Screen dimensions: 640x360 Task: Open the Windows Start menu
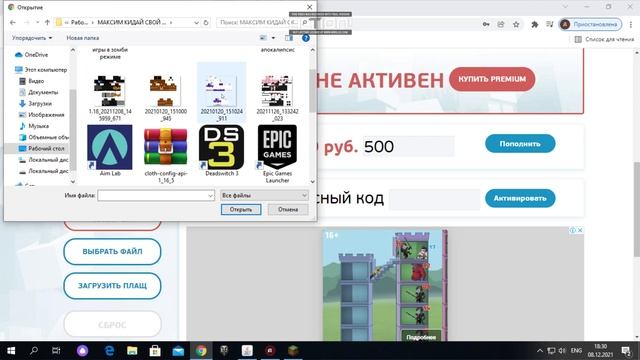click(x=11, y=351)
